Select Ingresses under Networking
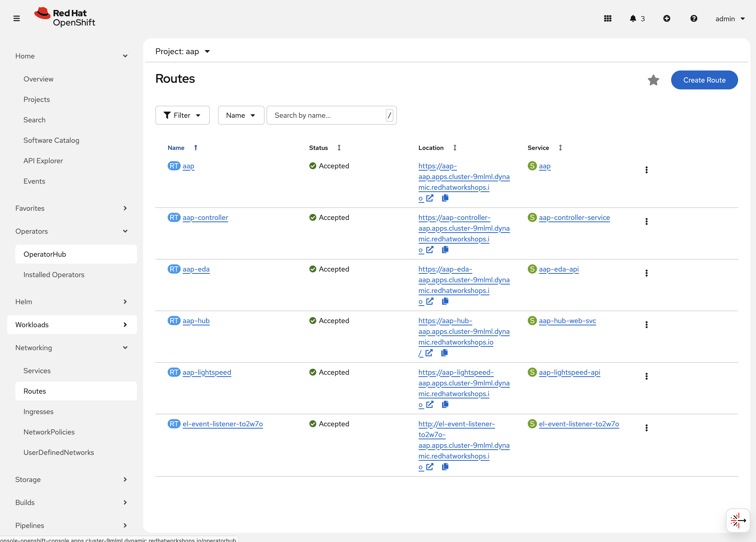Viewport: 756px width, 542px height. coord(38,411)
